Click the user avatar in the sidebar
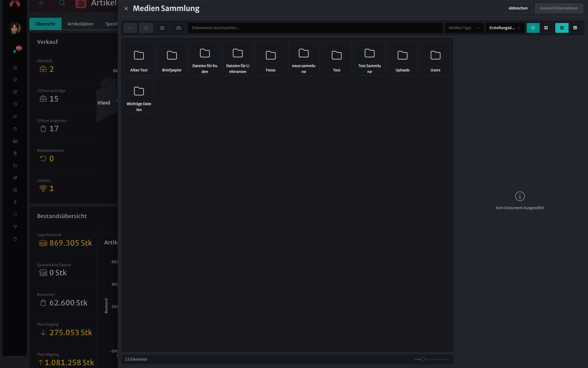588x368 pixels. [x=15, y=28]
